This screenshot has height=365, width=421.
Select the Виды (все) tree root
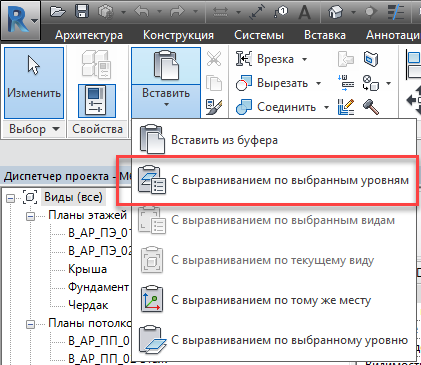[x=73, y=197]
